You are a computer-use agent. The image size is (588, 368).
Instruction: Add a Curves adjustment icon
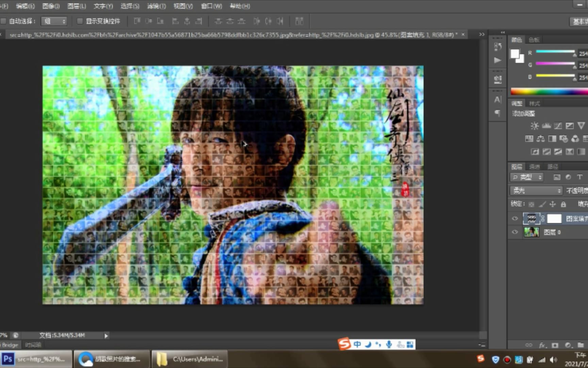tap(558, 126)
